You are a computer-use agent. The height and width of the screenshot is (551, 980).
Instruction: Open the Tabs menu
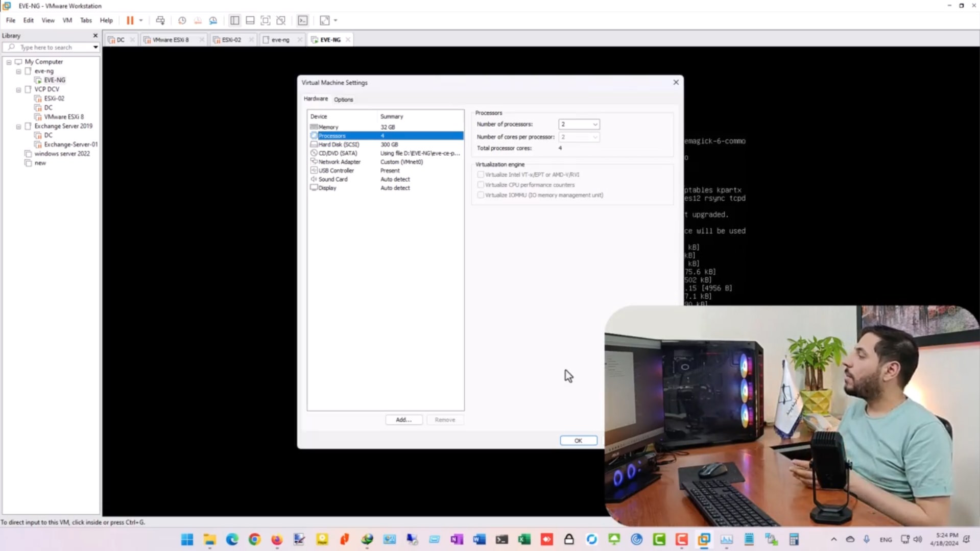[x=86, y=20]
